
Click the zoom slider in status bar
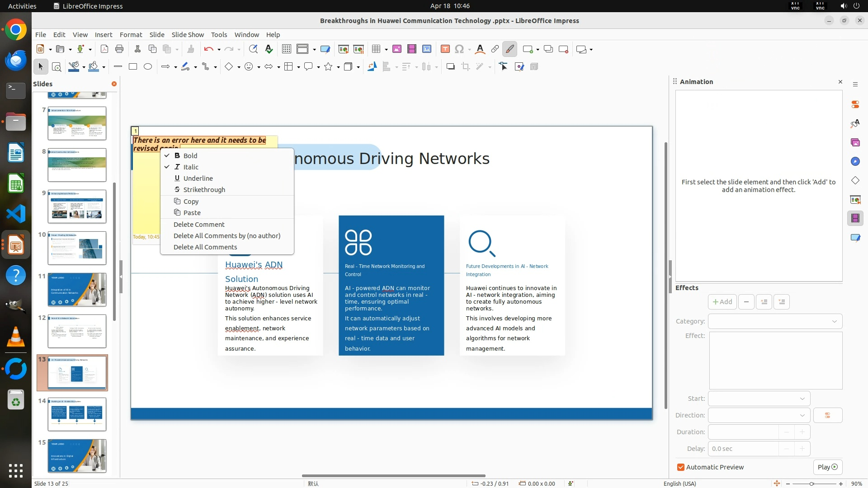[x=811, y=484]
